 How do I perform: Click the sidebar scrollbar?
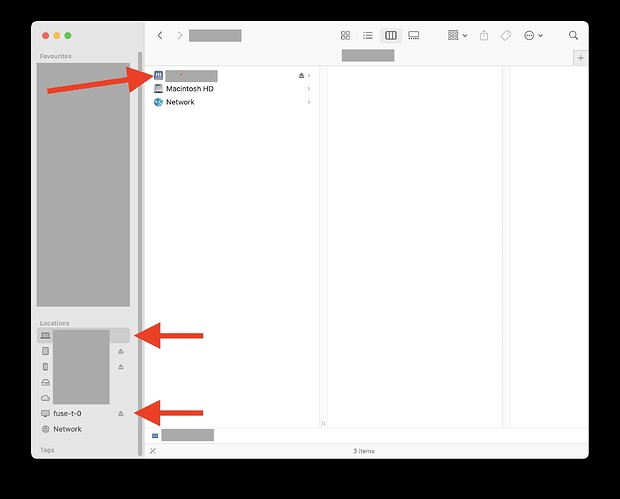click(x=140, y=253)
